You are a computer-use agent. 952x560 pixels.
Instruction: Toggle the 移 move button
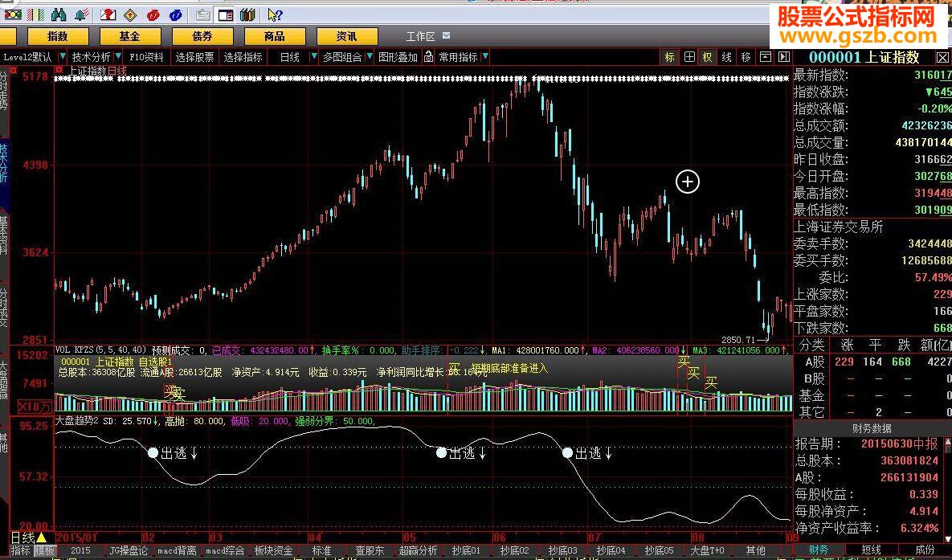[x=746, y=56]
